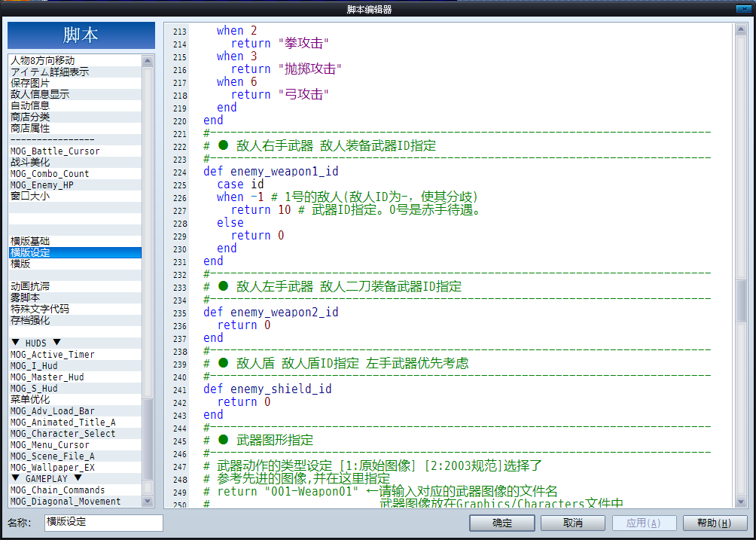The image size is (756, 540).
Task: Click code line def enemy_weapon1_id
Action: click(270, 171)
